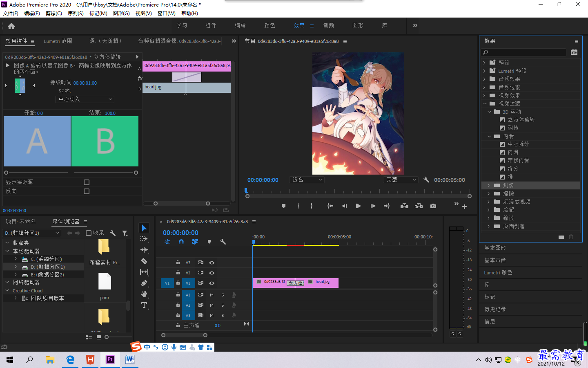Click the filter icon in Media Browser
This screenshot has width=588, height=368.
click(x=125, y=233)
